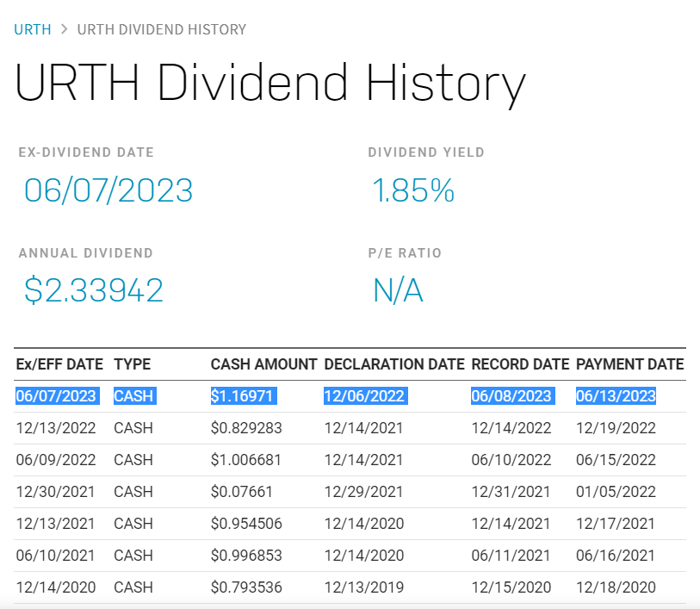Viewport: 700px width, 609px height.
Task: Select the ex date 12/13/2021 cell
Action: [x=55, y=524]
